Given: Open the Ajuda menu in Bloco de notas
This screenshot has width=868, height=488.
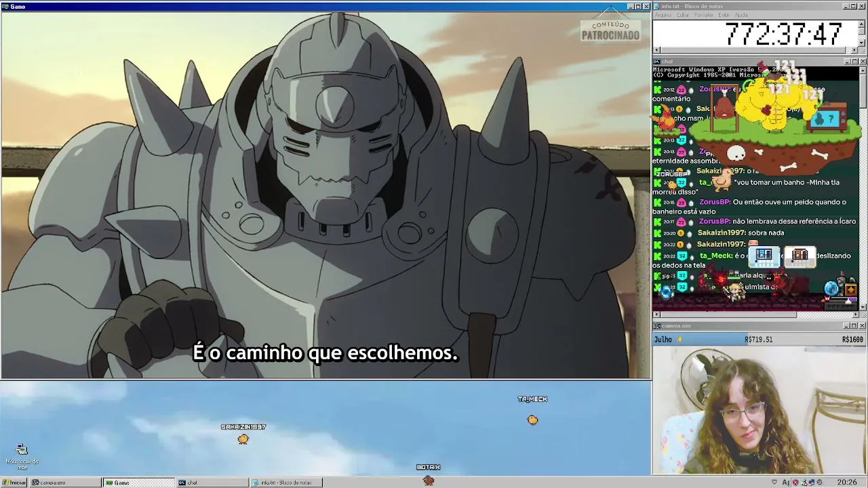Looking at the screenshot, I should tap(741, 15).
